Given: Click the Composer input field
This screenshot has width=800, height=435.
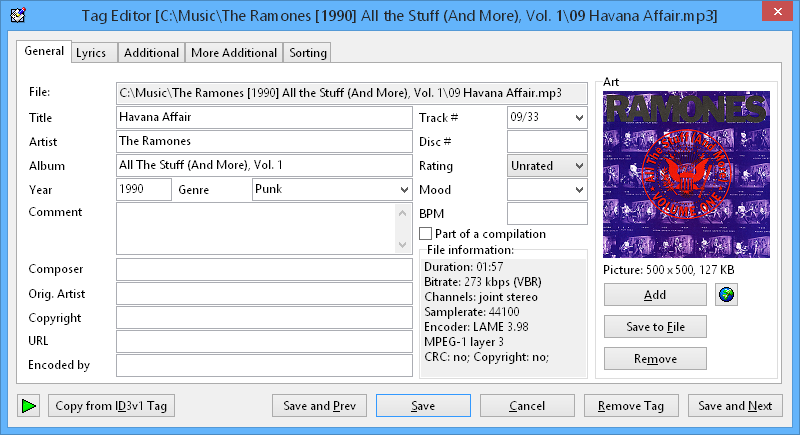Looking at the screenshot, I should pos(264,269).
